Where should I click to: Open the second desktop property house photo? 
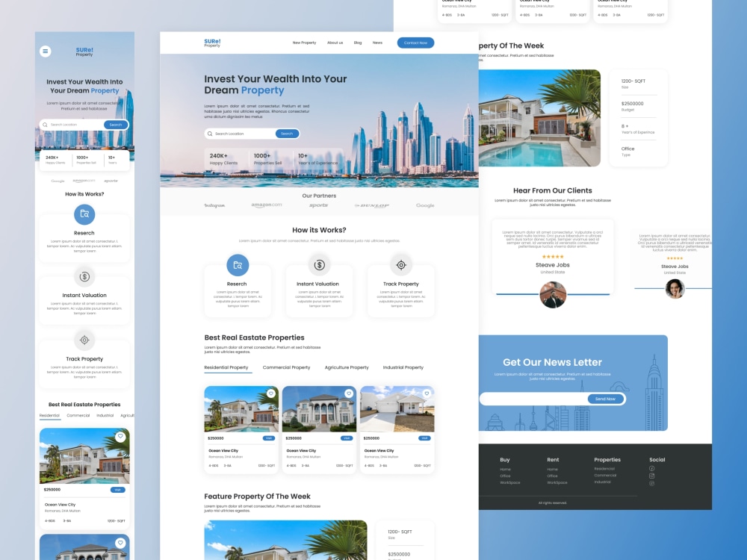click(319, 409)
